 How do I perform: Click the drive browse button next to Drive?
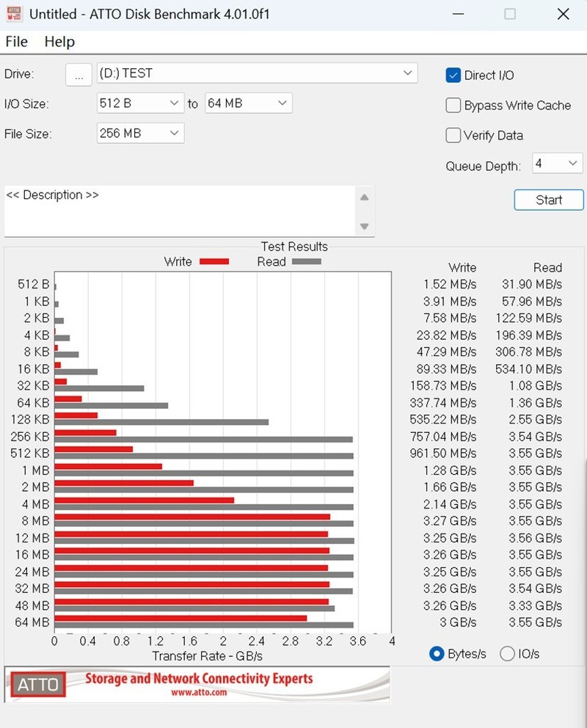pos(79,73)
